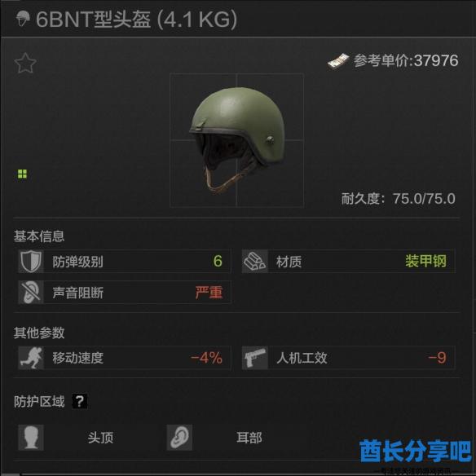Click the 参考单价:37976 price text

tap(406, 60)
